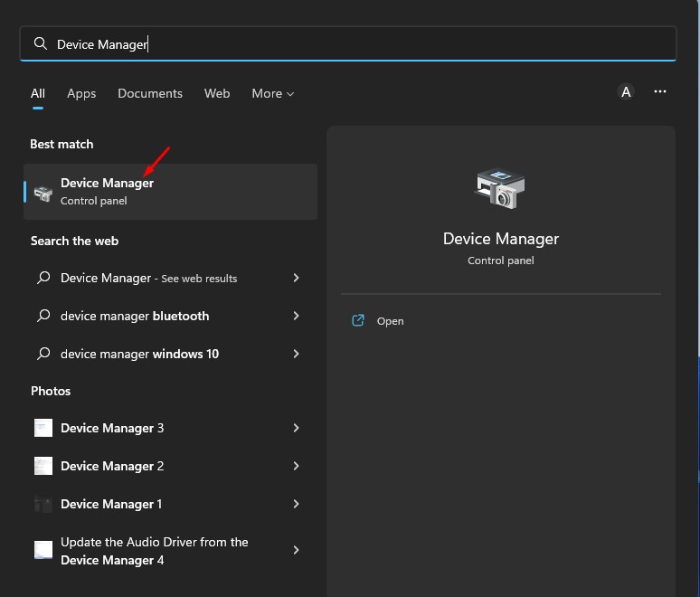The image size is (700, 597).
Task: Open the three-dot options menu
Action: (660, 91)
